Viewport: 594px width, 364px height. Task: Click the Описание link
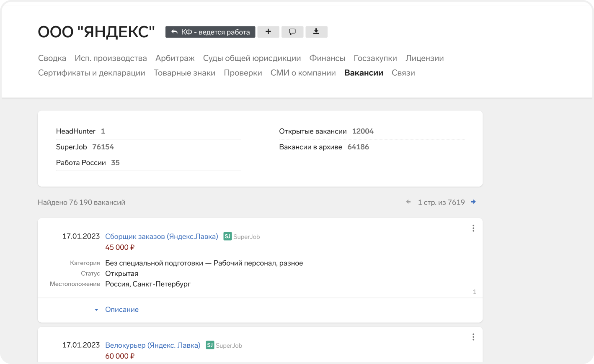(122, 310)
